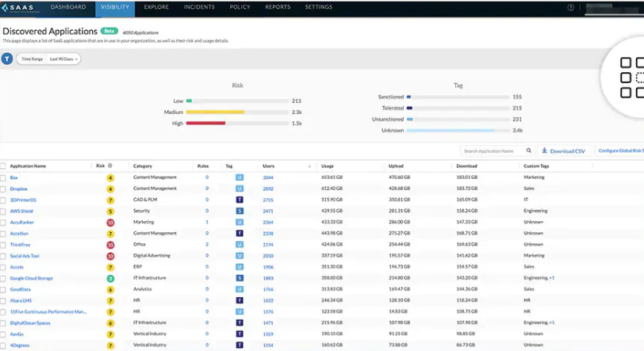Image resolution: width=644 pixels, height=351 pixels.
Task: Open the filter funnel icon
Action: [7, 59]
